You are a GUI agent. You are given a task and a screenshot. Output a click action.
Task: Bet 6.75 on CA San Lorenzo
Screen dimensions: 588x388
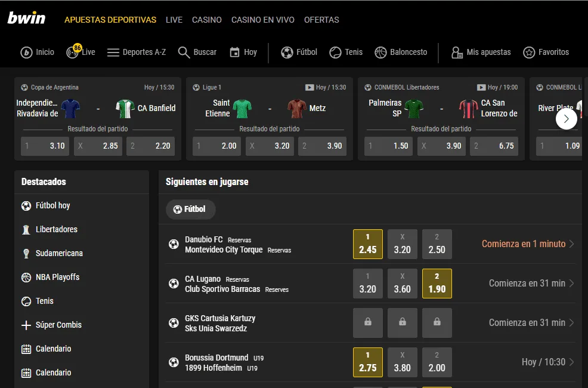[x=494, y=146]
